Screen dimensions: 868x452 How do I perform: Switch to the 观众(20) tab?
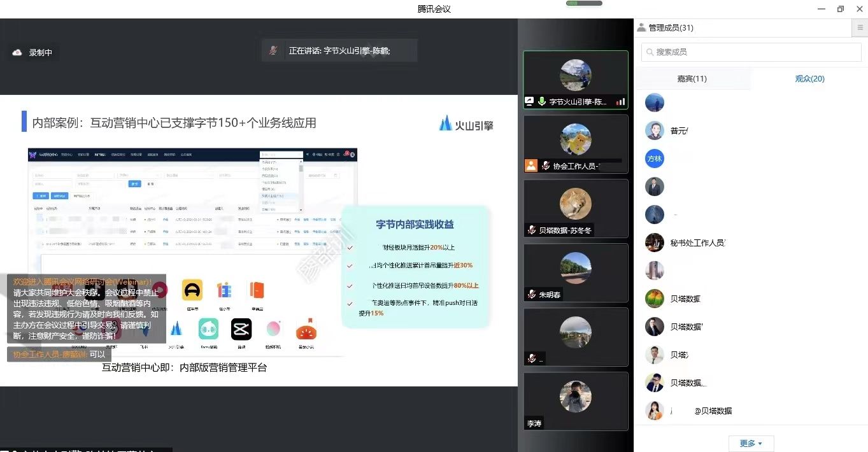click(809, 79)
